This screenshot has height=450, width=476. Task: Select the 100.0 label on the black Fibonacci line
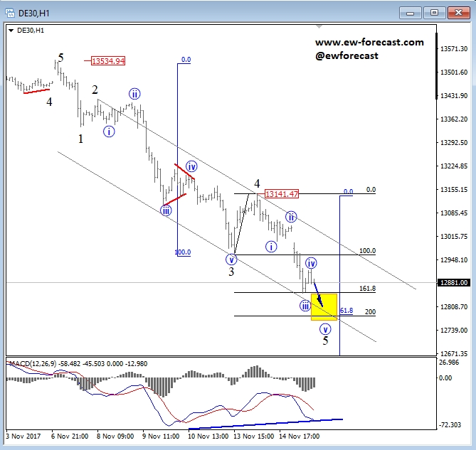[x=367, y=251]
